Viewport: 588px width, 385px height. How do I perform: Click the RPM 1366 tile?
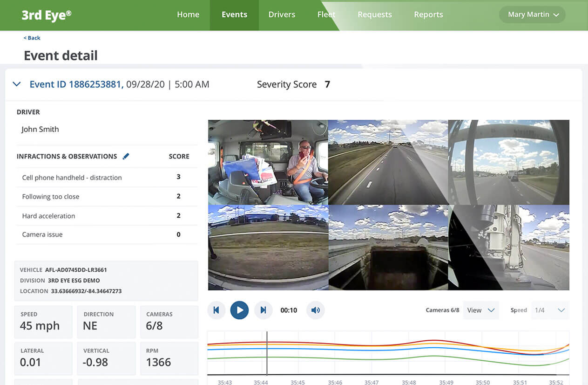click(169, 358)
